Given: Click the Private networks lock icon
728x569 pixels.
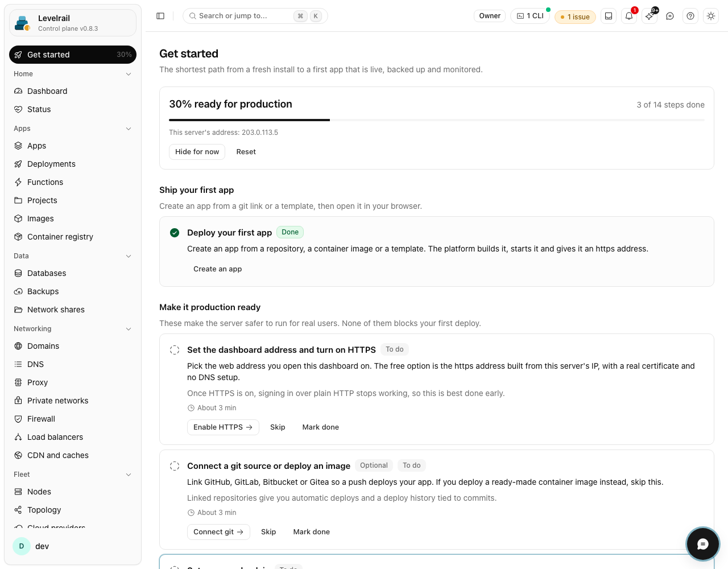Looking at the screenshot, I should tap(18, 401).
